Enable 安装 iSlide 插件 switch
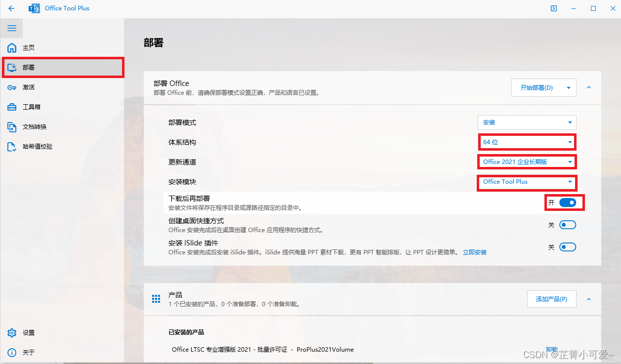Viewport: 621px width, 364px height. click(568, 247)
